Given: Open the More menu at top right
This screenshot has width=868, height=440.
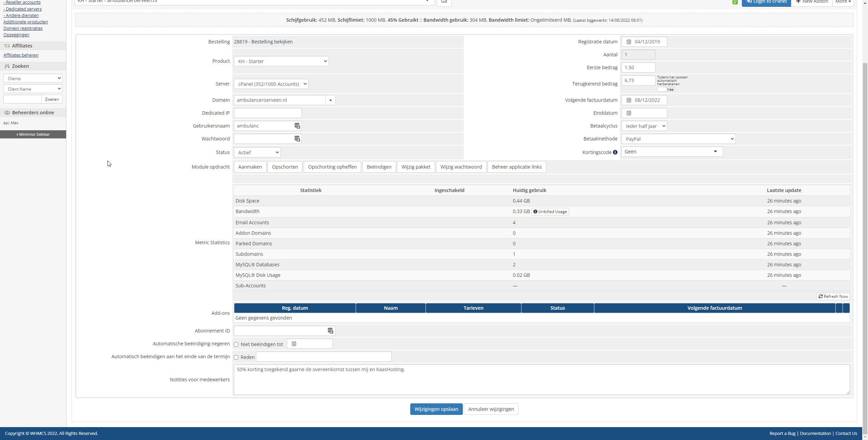Looking at the screenshot, I should point(843,2).
